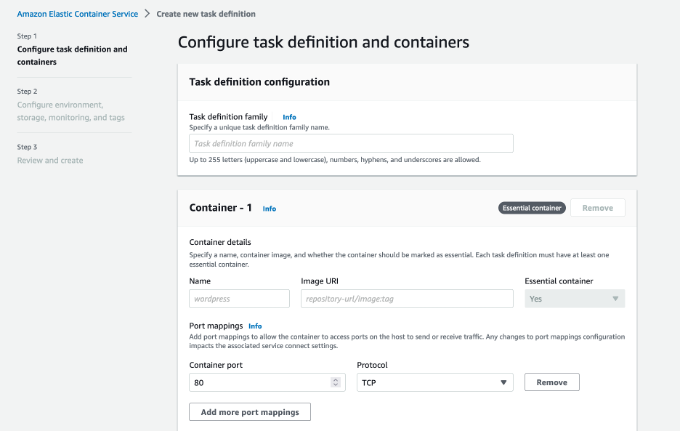Click the Essential container dropdown arrow
The height and width of the screenshot is (431, 681).
pyautogui.click(x=614, y=298)
